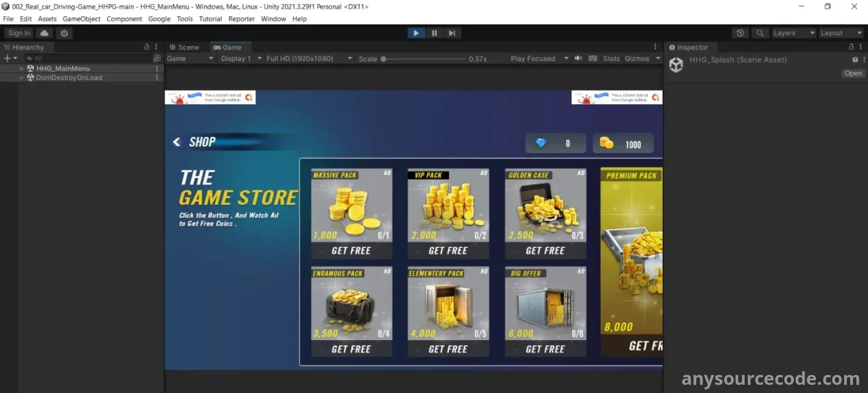The image size is (868, 393).
Task: Click the Step frame forward button
Action: pyautogui.click(x=452, y=33)
